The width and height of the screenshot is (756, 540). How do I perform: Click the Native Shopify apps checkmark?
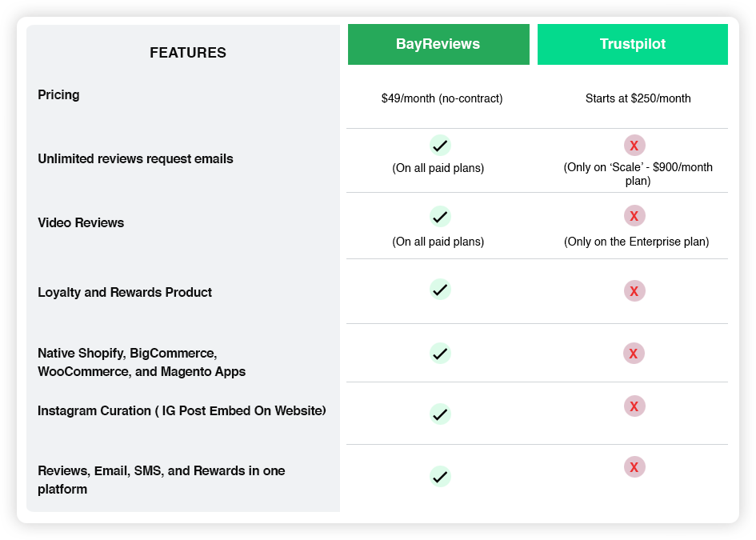(439, 353)
